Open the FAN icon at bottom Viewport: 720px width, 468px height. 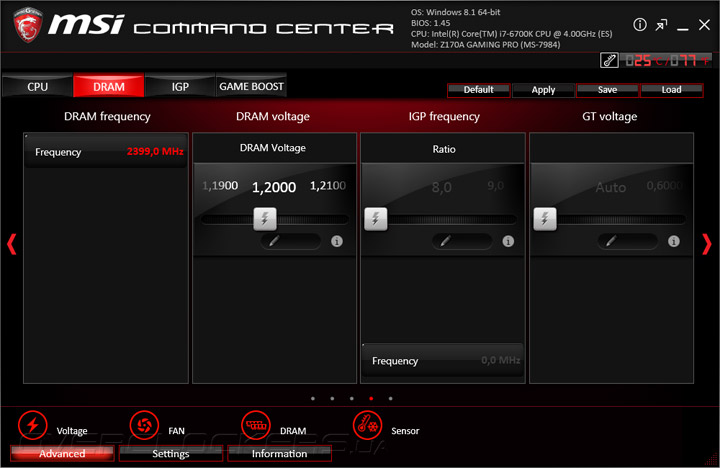(x=144, y=425)
